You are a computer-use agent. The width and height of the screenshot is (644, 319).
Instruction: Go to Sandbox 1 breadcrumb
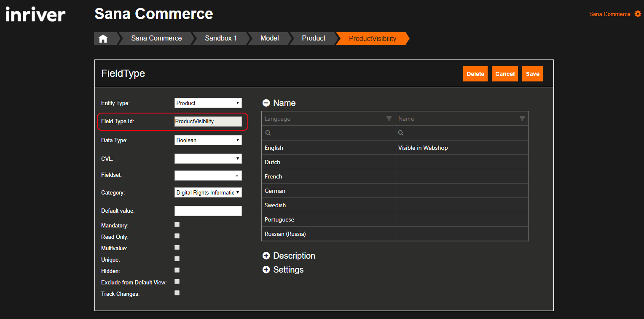click(221, 38)
